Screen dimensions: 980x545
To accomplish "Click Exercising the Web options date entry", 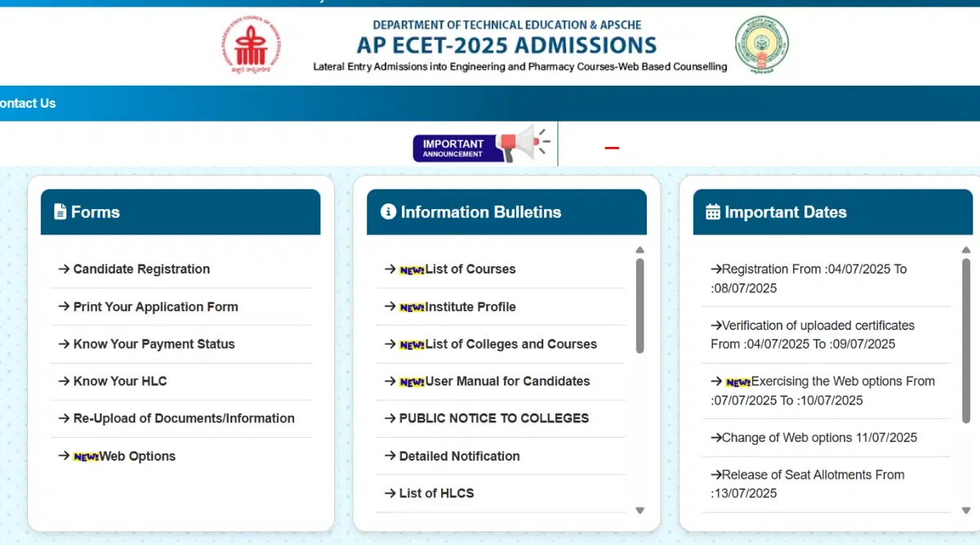I will click(x=822, y=391).
